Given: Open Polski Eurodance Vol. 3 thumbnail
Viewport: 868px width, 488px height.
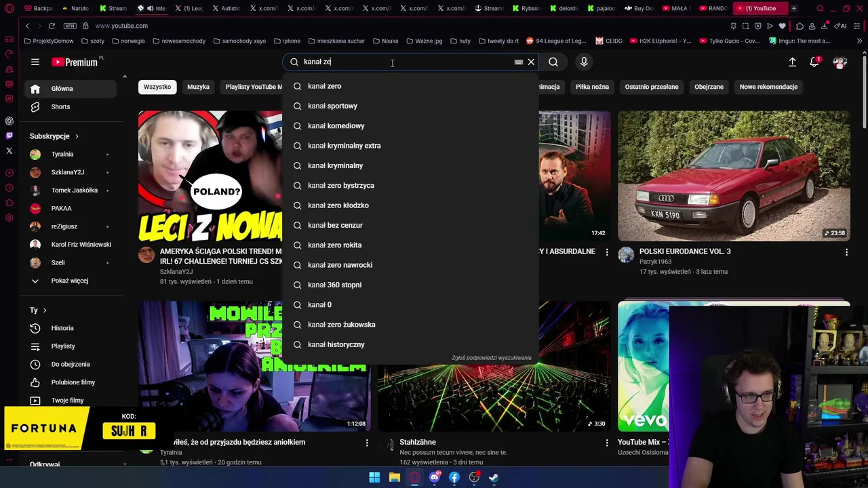Looking at the screenshot, I should (x=734, y=176).
